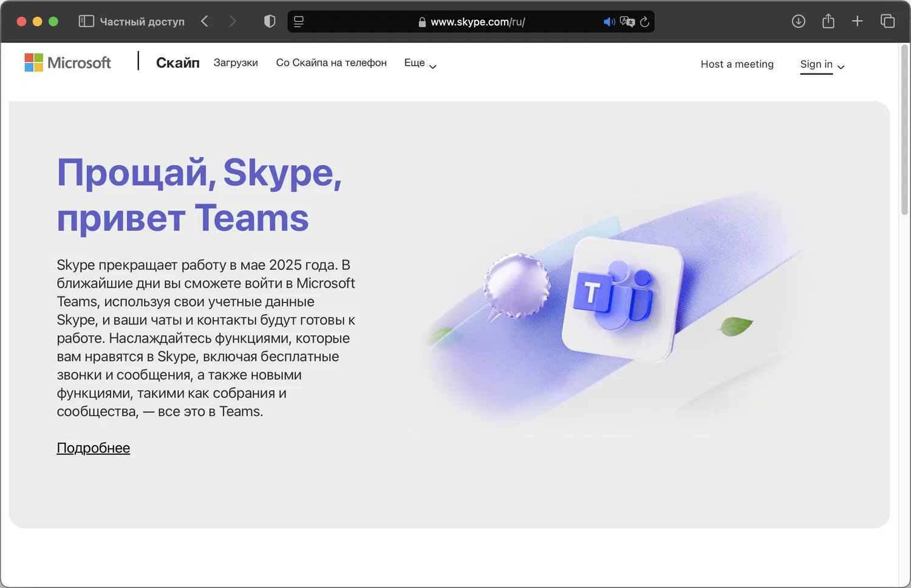The image size is (911, 588).
Task: Click the www.skype.com/ru/ address field
Action: coord(471,22)
